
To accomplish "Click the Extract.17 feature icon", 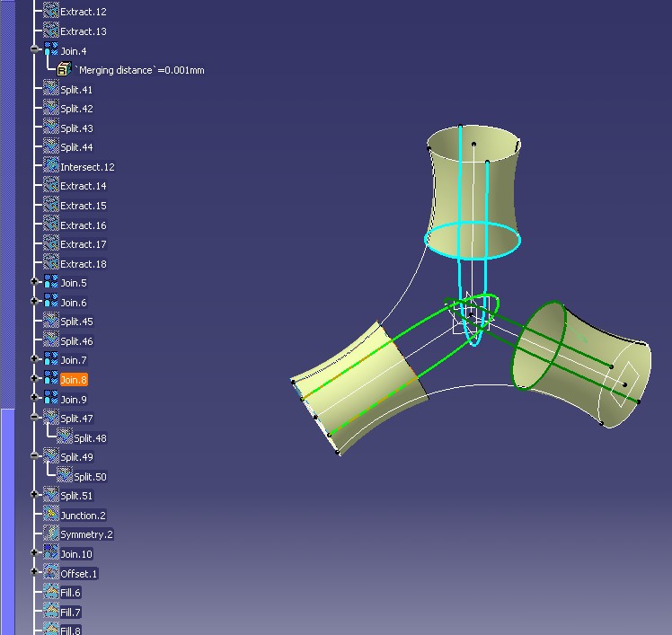I will (x=51, y=243).
